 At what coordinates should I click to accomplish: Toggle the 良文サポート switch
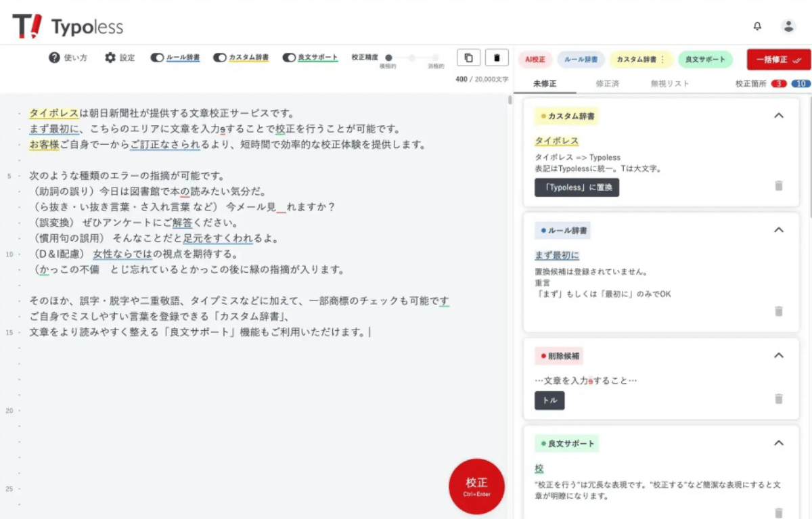pyautogui.click(x=289, y=58)
